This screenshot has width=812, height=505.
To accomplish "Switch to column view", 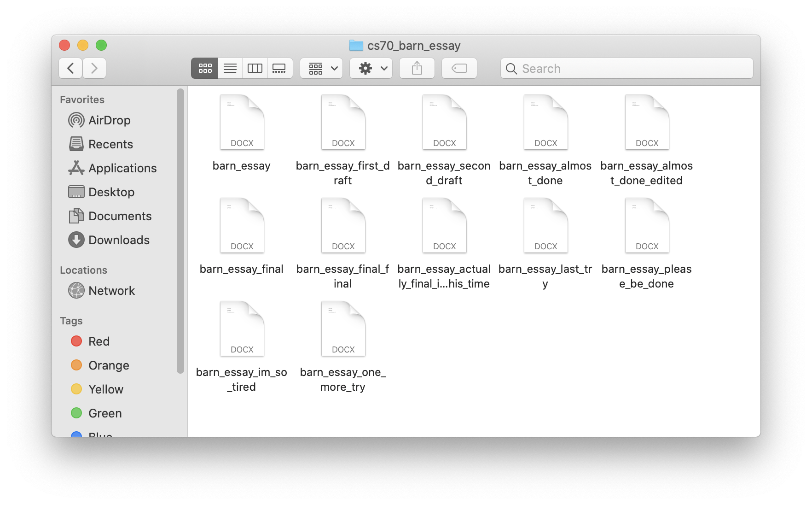I will (x=255, y=68).
